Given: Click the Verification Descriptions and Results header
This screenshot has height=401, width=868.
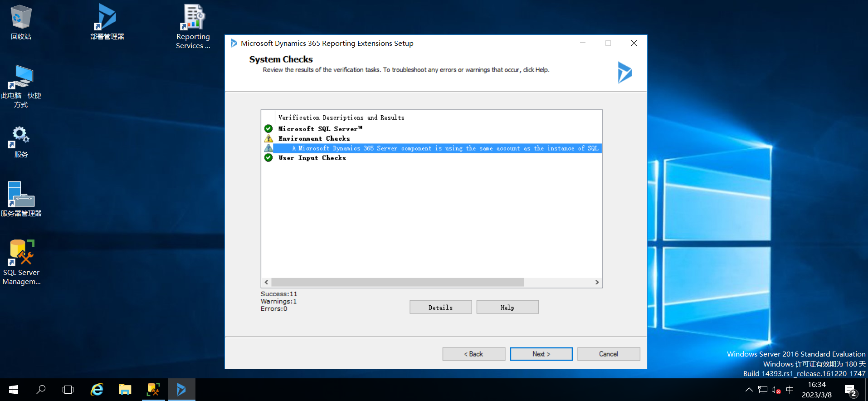Looking at the screenshot, I should click(341, 117).
